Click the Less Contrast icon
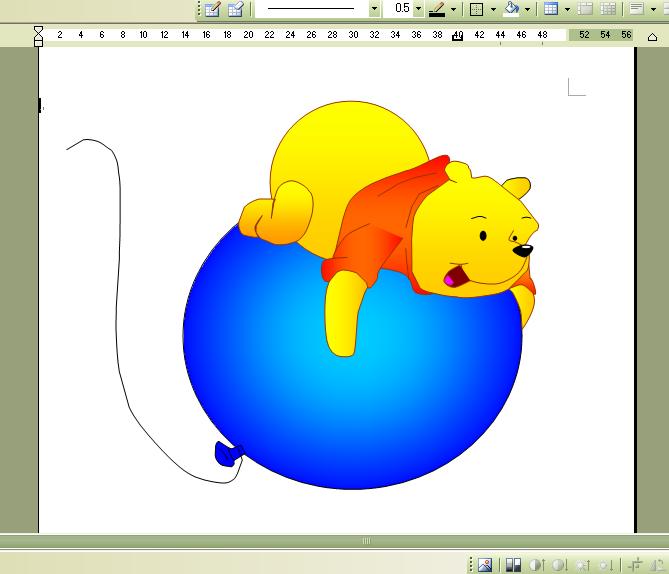The width and height of the screenshot is (669, 574). tap(560, 565)
